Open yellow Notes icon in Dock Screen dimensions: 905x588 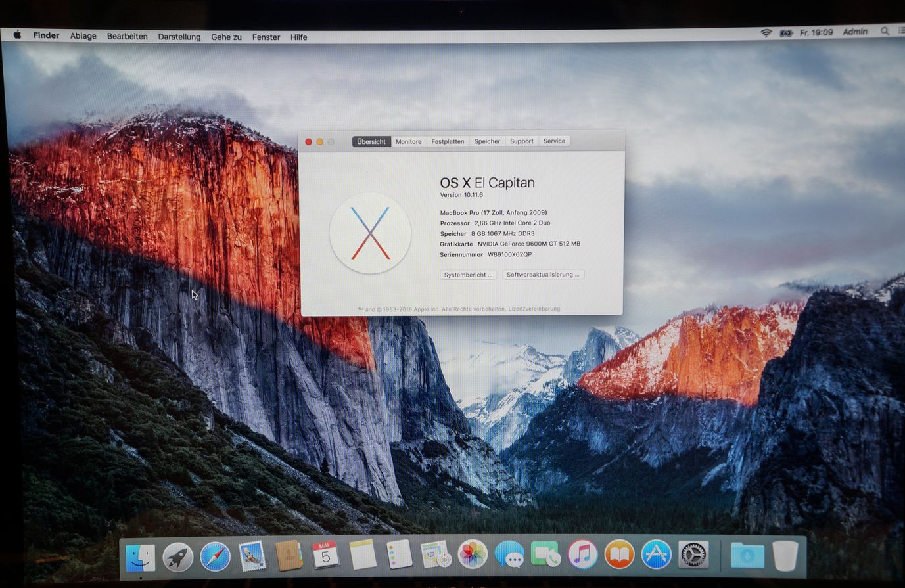pos(362,554)
